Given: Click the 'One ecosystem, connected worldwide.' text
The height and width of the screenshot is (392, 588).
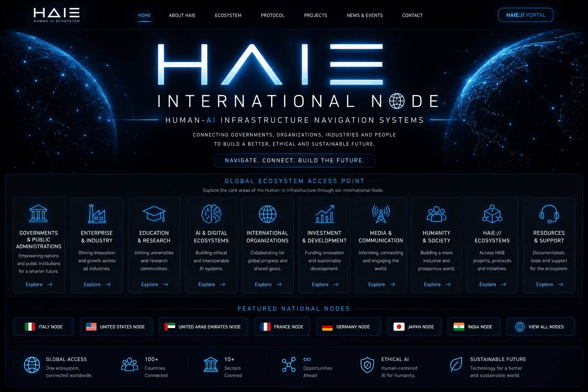Looking at the screenshot, I should [69, 372].
